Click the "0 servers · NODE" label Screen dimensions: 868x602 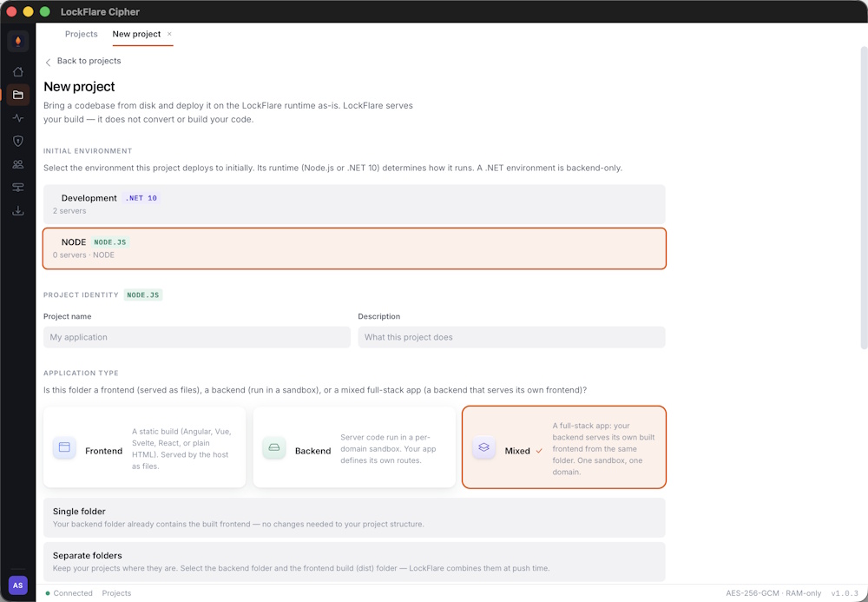83,255
